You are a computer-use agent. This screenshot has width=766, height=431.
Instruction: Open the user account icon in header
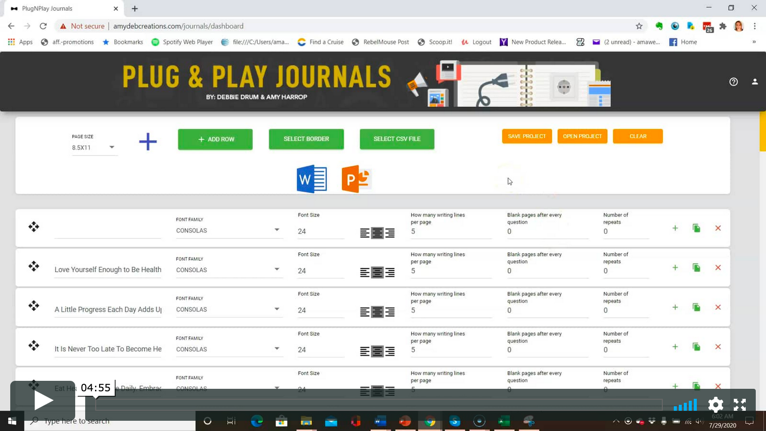(x=755, y=82)
